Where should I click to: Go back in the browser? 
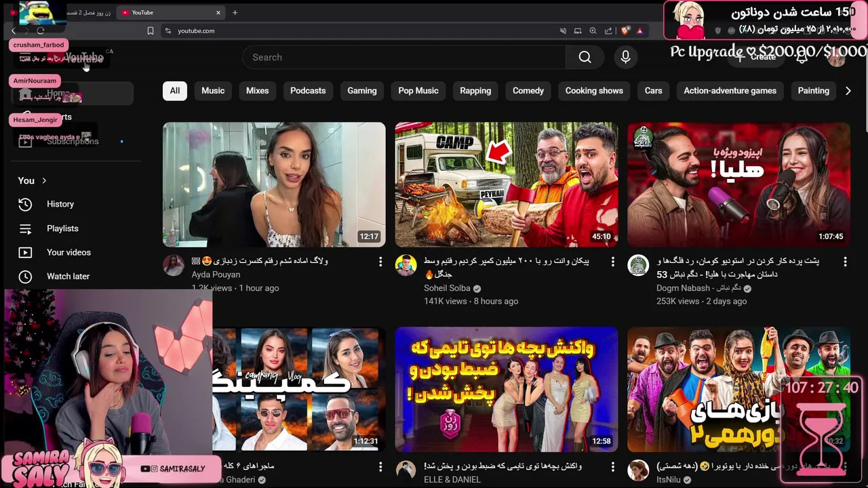(14, 30)
